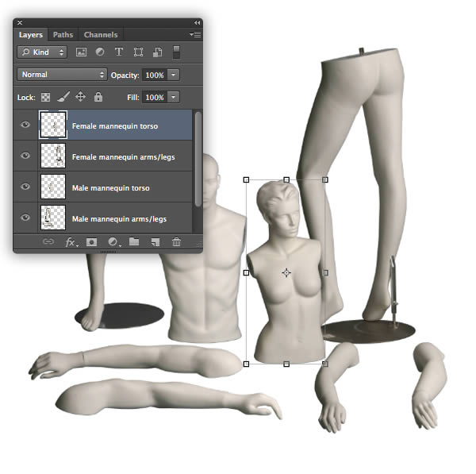The width and height of the screenshot is (476, 474).
Task: Create new fill or adjustment layer
Action: 114,242
